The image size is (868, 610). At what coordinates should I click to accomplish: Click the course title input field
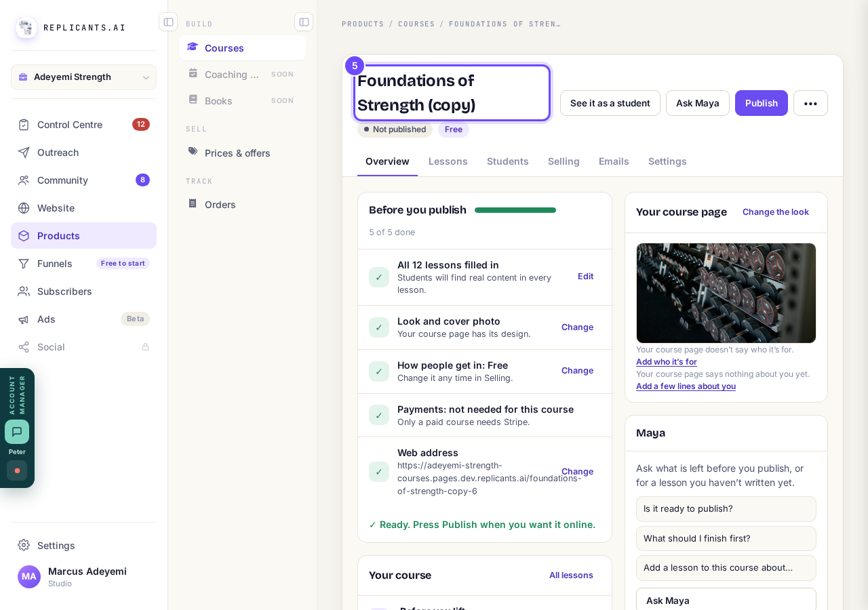click(x=452, y=93)
